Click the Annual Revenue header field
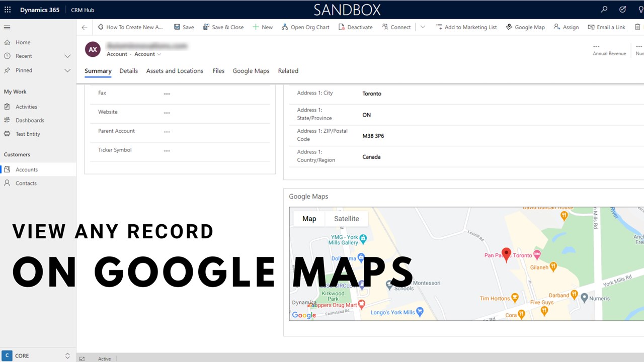Screen dimensions: 644x362 point(609,50)
